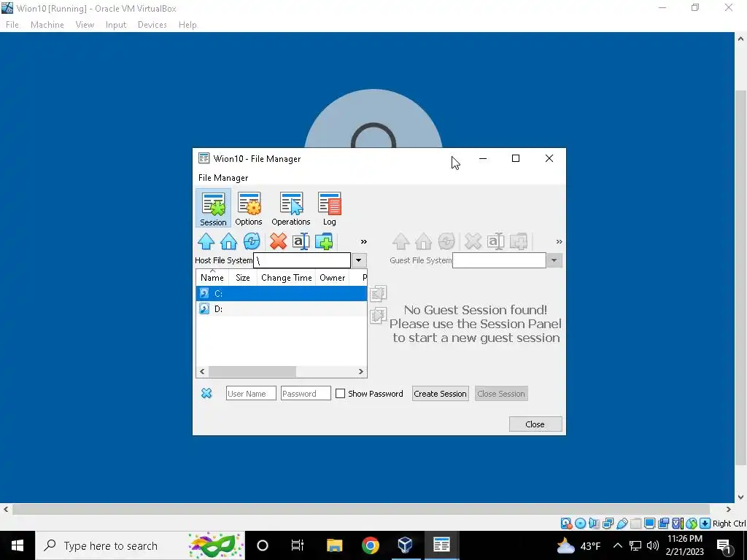Go to home folder in host toolbar
Image resolution: width=747 pixels, height=560 pixels.
[228, 241]
